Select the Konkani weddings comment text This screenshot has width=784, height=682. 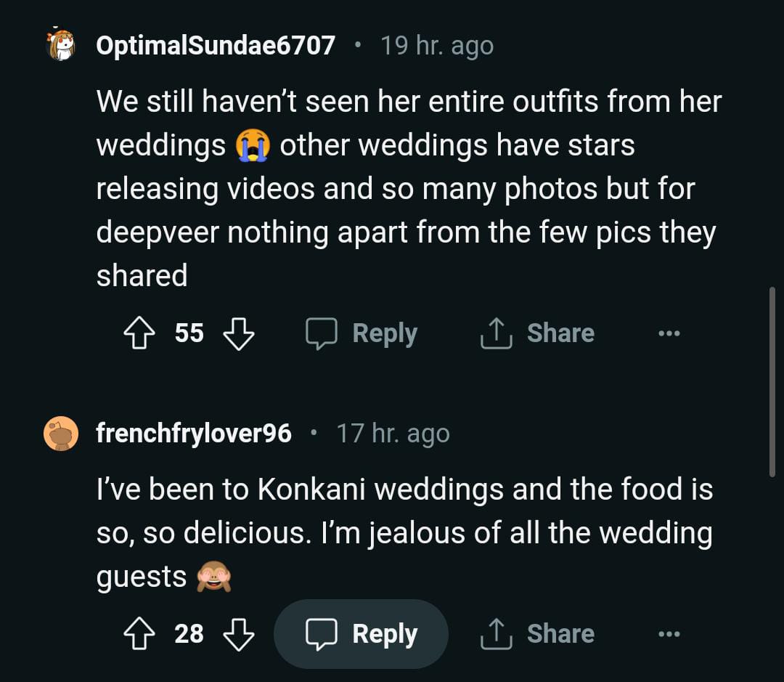click(x=404, y=533)
